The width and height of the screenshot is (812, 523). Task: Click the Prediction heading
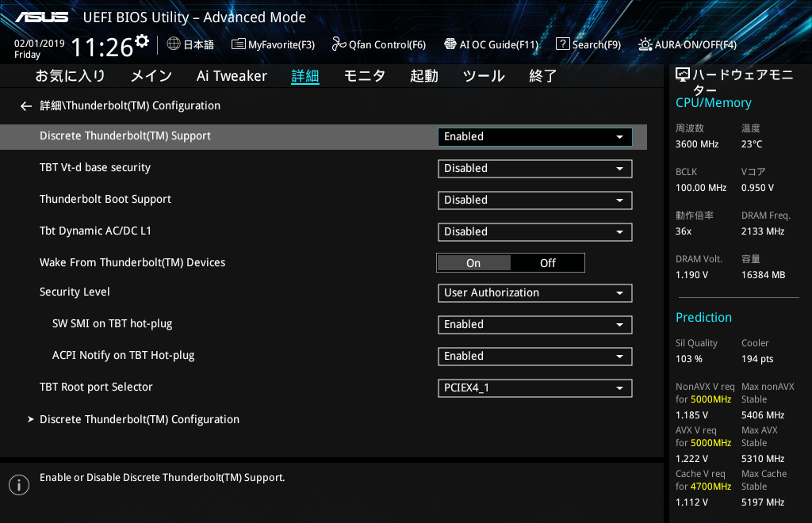point(703,317)
